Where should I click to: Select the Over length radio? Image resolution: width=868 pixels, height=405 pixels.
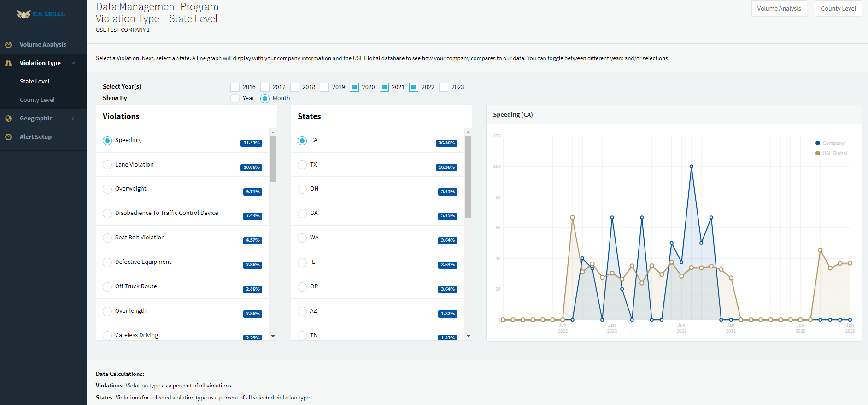pos(107,311)
